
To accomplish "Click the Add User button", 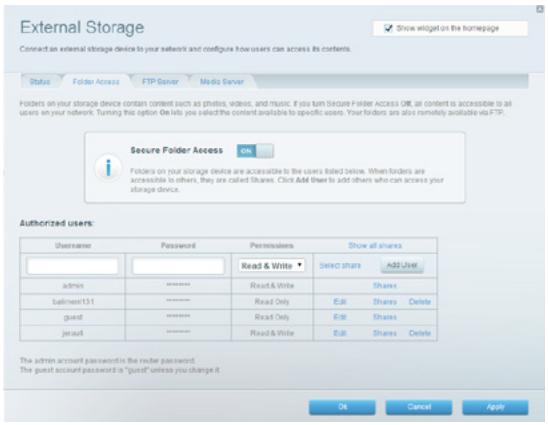I will (x=402, y=265).
